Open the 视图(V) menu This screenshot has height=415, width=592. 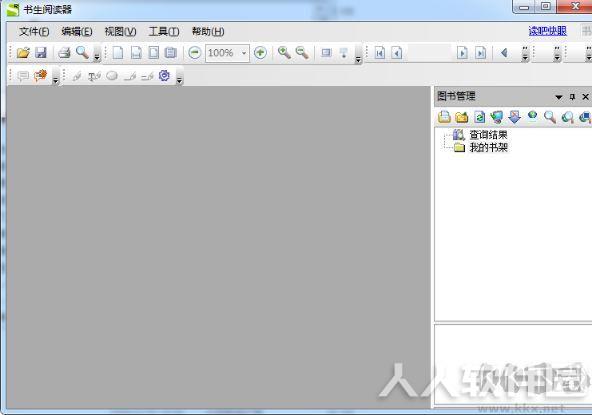(x=120, y=31)
